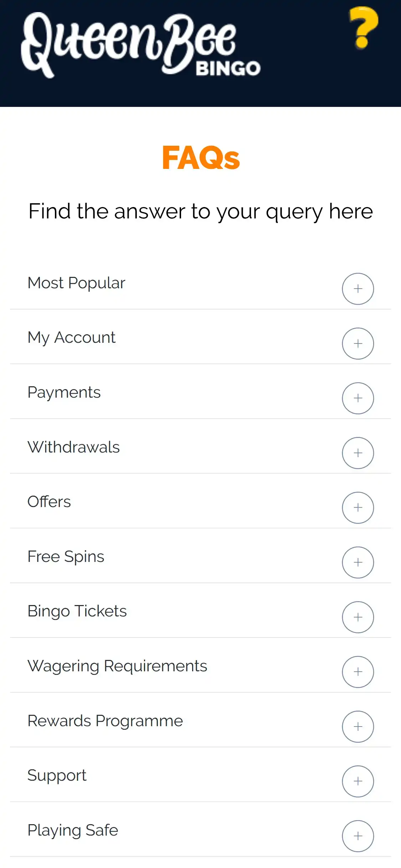This screenshot has width=401, height=868.
Task: Expand Most Popular with its plus icon
Action: [x=358, y=289]
